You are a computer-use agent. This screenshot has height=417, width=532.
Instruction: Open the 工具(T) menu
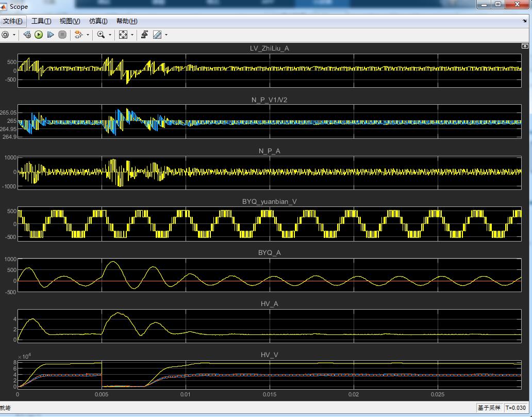click(x=41, y=21)
